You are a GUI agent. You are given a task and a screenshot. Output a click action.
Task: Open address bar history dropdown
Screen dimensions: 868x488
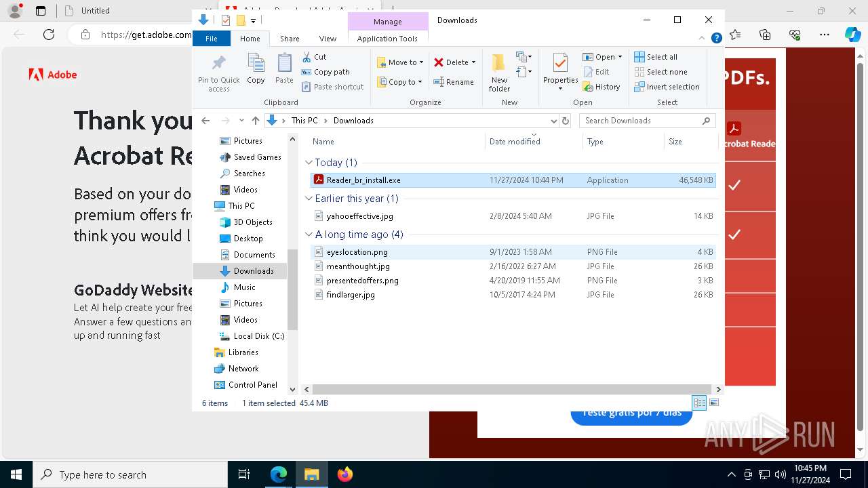[x=553, y=121]
